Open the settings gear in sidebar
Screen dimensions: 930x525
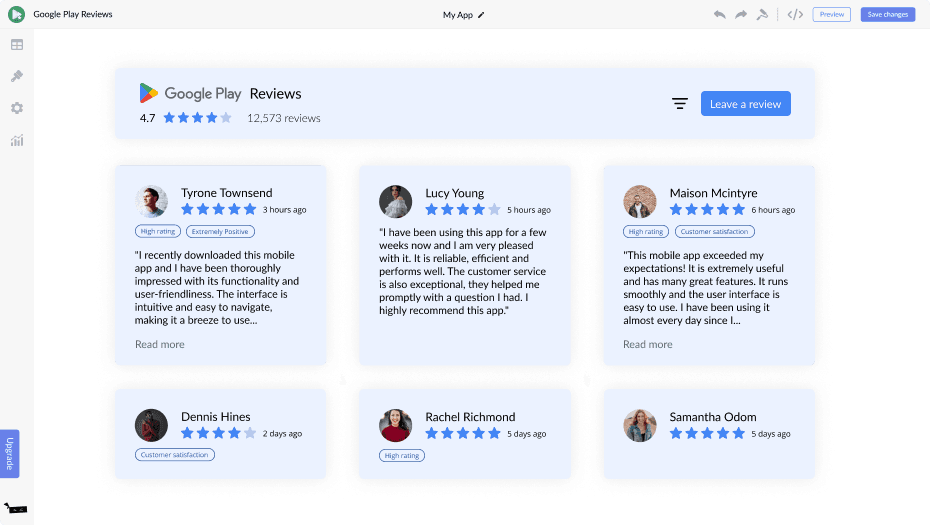click(x=17, y=108)
